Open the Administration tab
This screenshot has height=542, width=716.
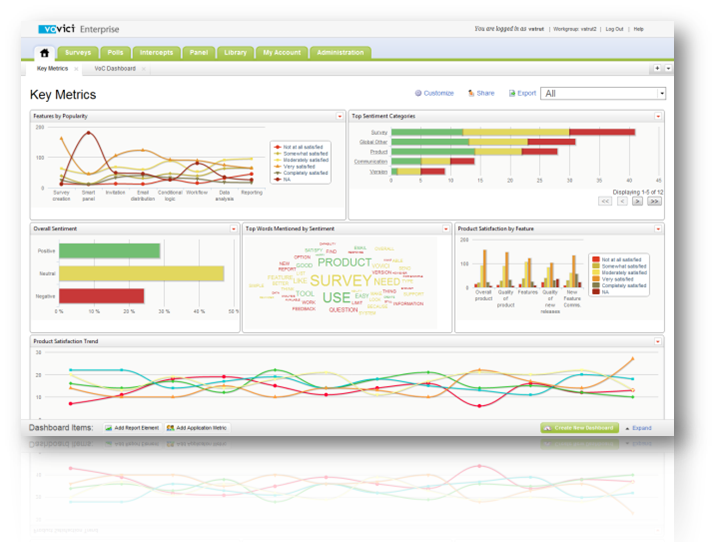pyautogui.click(x=339, y=52)
